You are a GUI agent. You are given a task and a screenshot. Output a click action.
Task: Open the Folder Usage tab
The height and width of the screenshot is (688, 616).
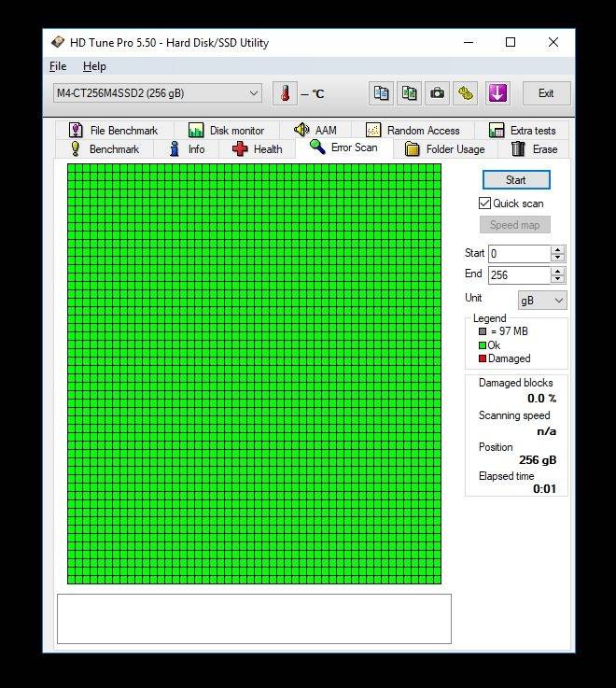coord(445,149)
